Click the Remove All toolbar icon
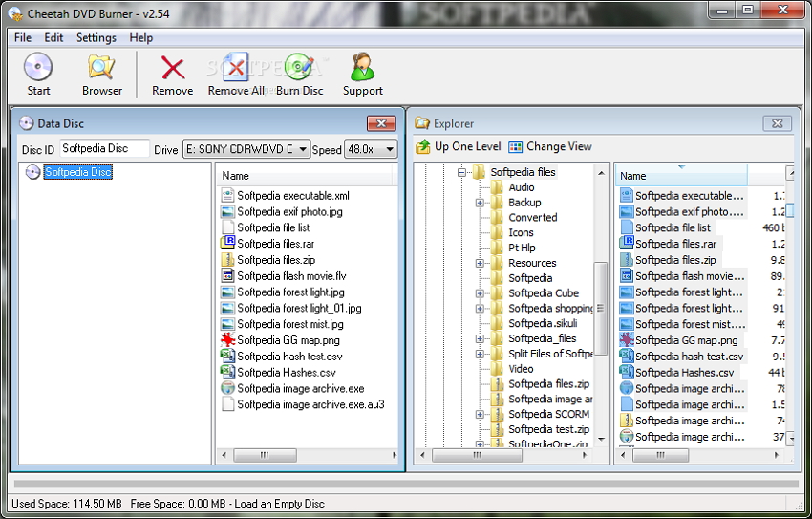 click(x=236, y=67)
